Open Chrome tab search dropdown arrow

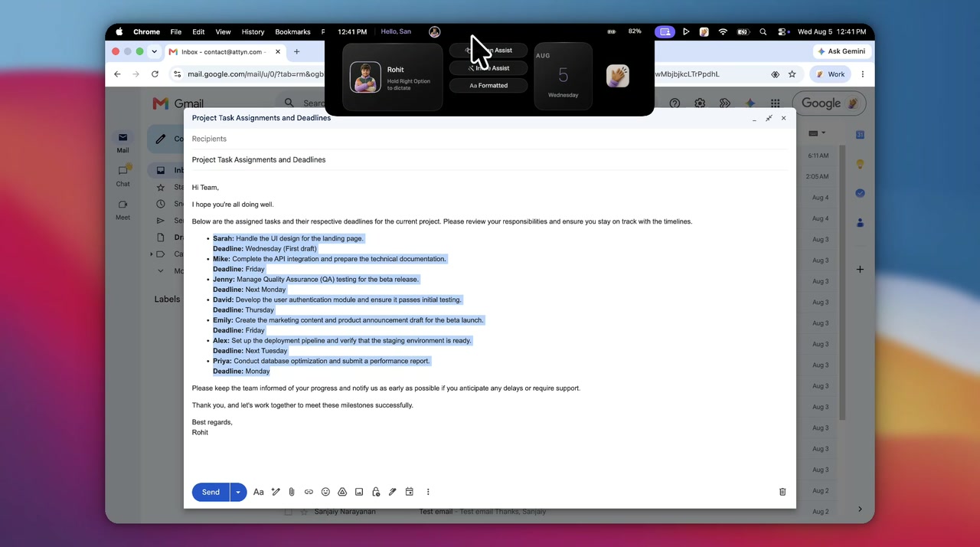pyautogui.click(x=154, y=51)
